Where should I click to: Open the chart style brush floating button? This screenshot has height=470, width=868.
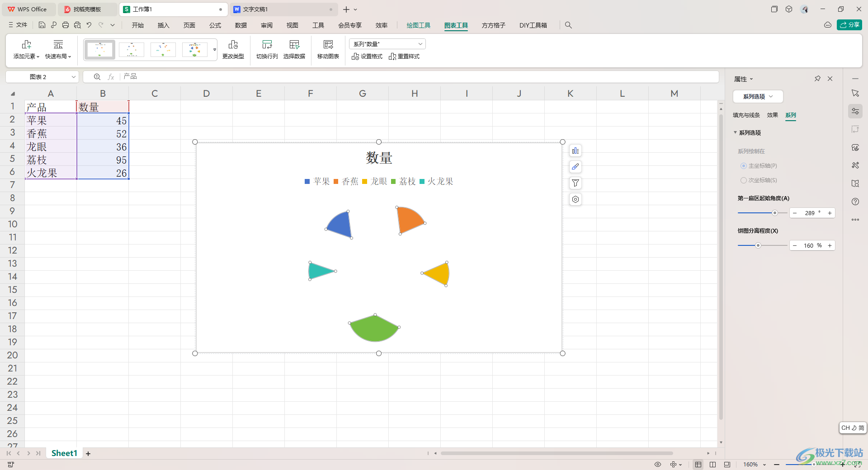tap(576, 167)
